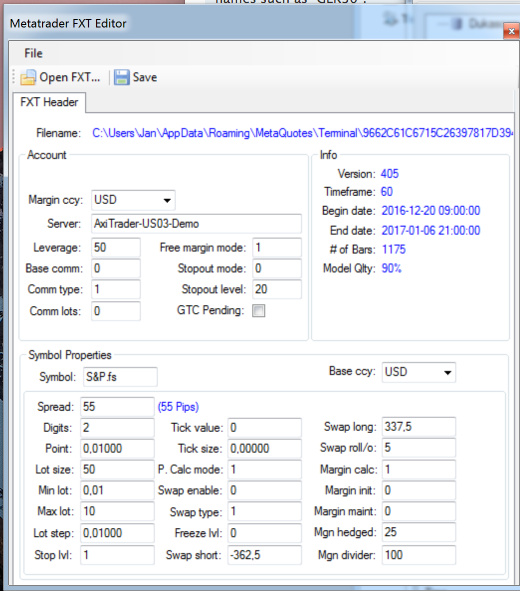Click the Symbol field showing S&P.fs
Viewport: 520px width, 591px height.
[x=120, y=377]
